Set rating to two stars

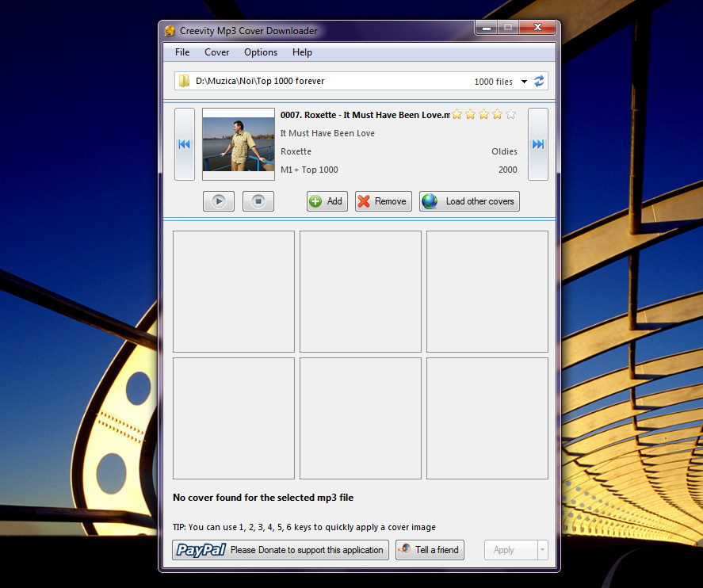coord(470,115)
